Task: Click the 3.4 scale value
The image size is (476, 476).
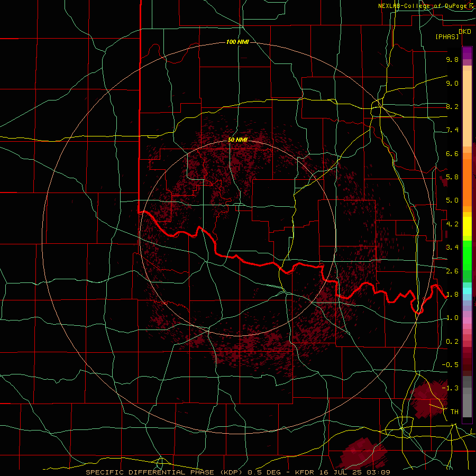Action: coord(452,248)
